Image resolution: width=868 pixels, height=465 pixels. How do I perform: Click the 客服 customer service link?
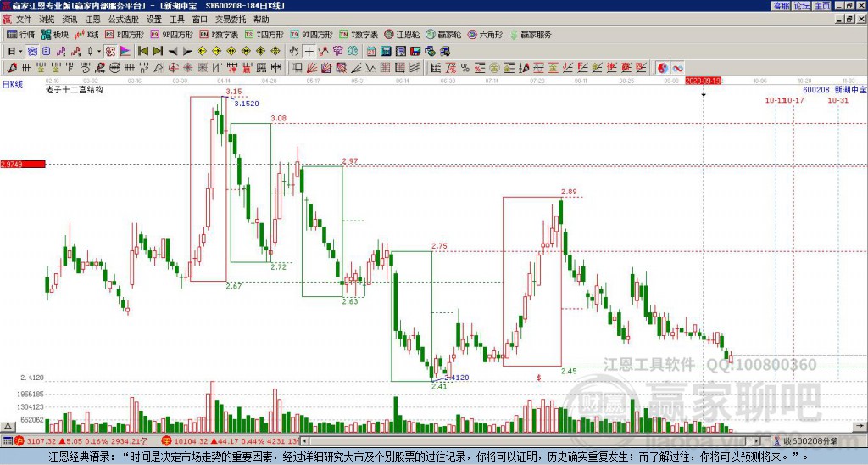tap(781, 5)
